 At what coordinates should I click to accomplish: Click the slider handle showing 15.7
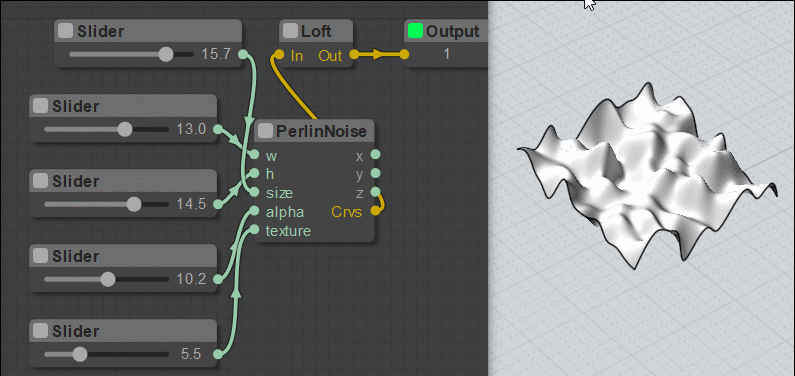pos(166,54)
